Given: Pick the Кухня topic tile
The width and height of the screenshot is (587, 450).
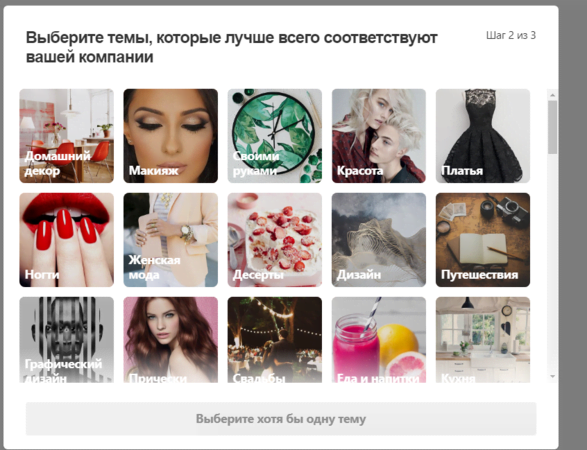Looking at the screenshot, I should (483, 340).
